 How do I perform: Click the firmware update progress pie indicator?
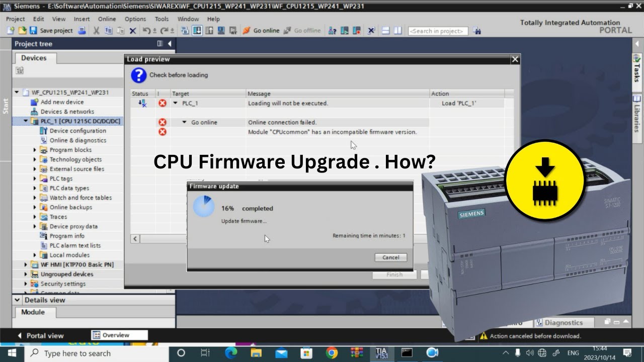point(204,207)
